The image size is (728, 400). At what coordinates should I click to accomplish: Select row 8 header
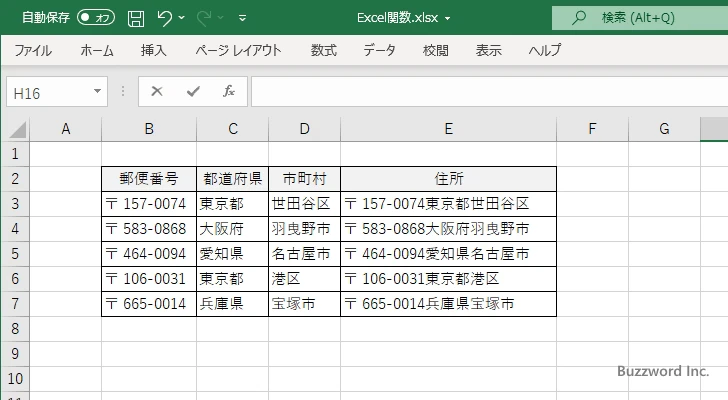tap(15, 329)
